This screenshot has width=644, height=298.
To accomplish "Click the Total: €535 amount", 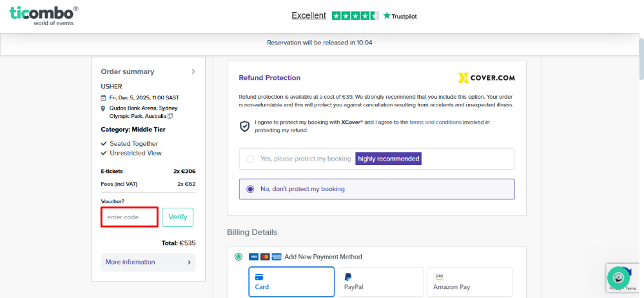I will click(179, 243).
